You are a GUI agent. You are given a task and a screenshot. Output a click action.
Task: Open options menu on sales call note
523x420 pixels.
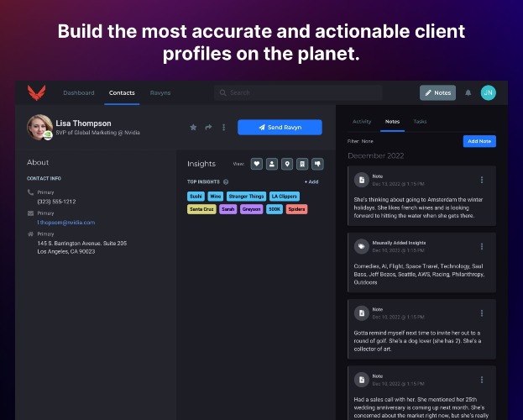(x=482, y=380)
